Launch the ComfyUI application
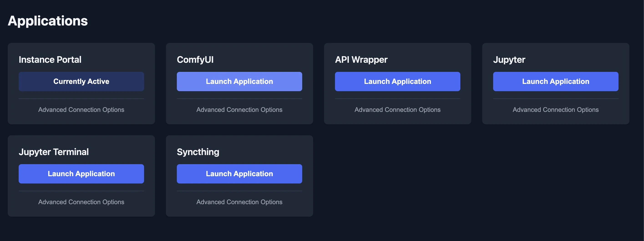The image size is (644, 241). (239, 81)
